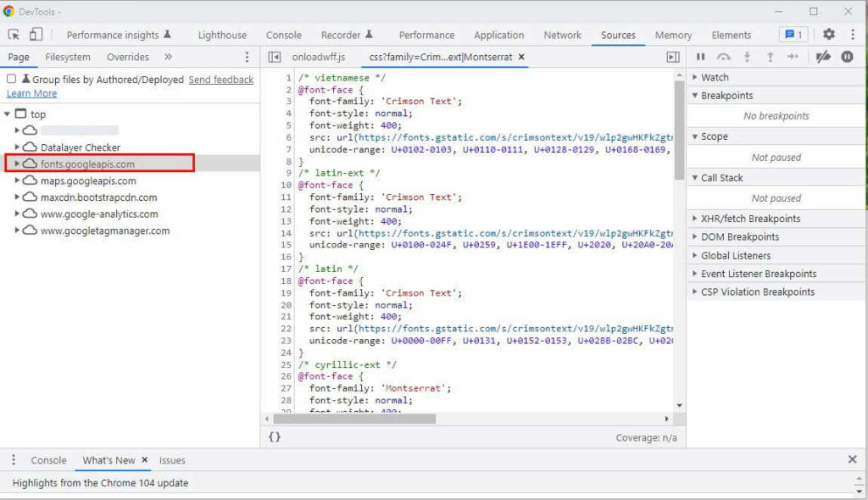The width and height of the screenshot is (868, 500).
Task: Open the Console tab at the bottom
Action: 48,460
